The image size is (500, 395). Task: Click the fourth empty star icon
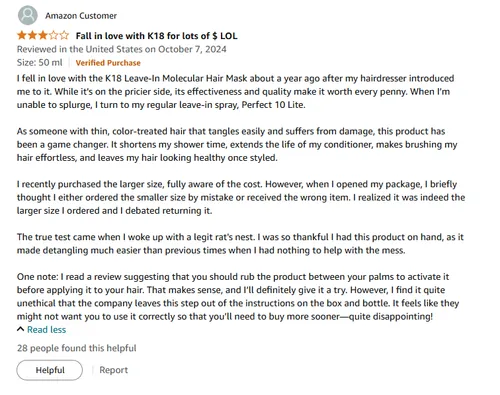[x=54, y=35]
